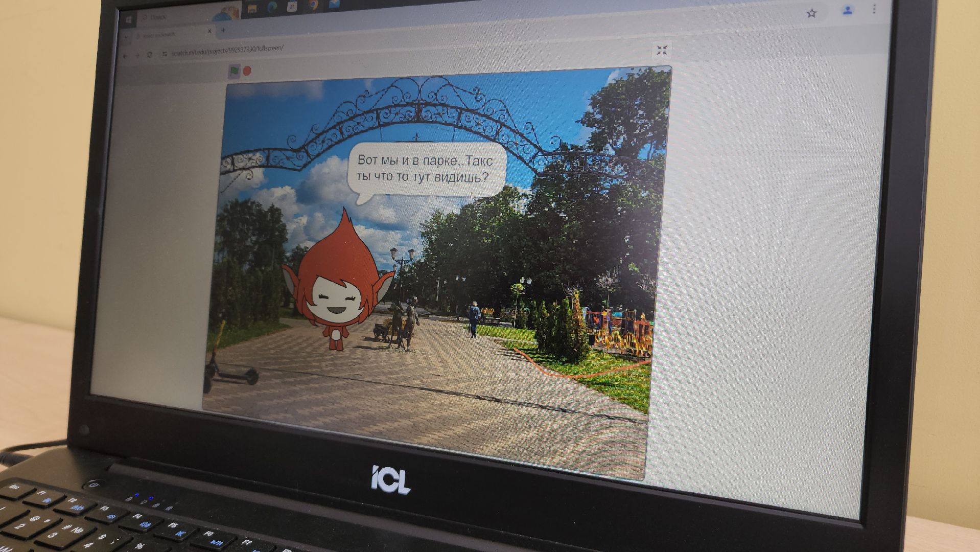Focus the scratch.mit.edu address bar
Image resolution: width=980 pixels, height=552 pixels.
point(230,50)
